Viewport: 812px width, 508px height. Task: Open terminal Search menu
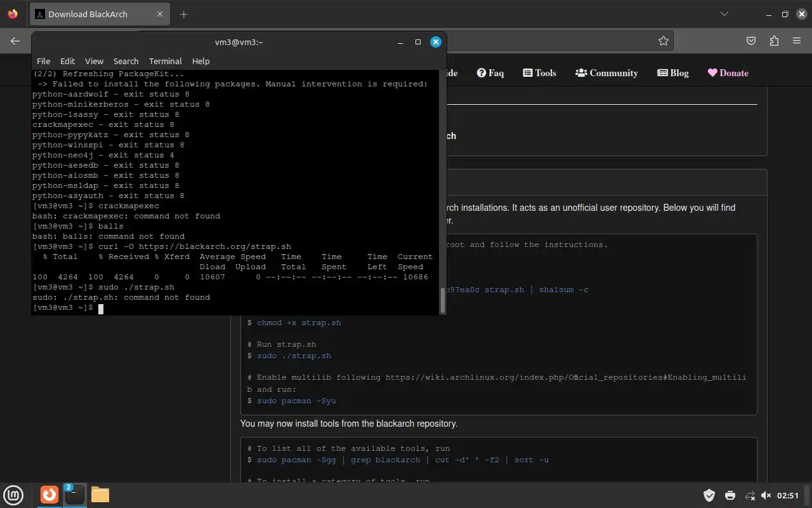point(126,61)
